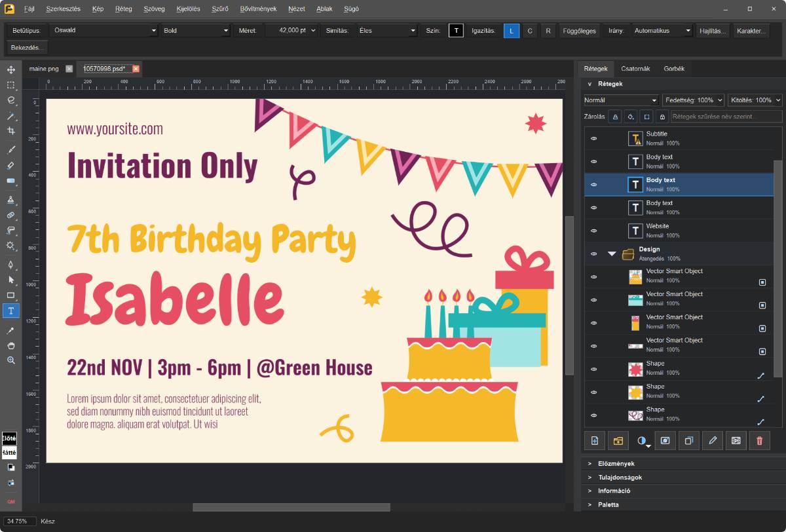Select the Magic Wand tool
Viewport: 786px width, 532px height.
coord(10,116)
